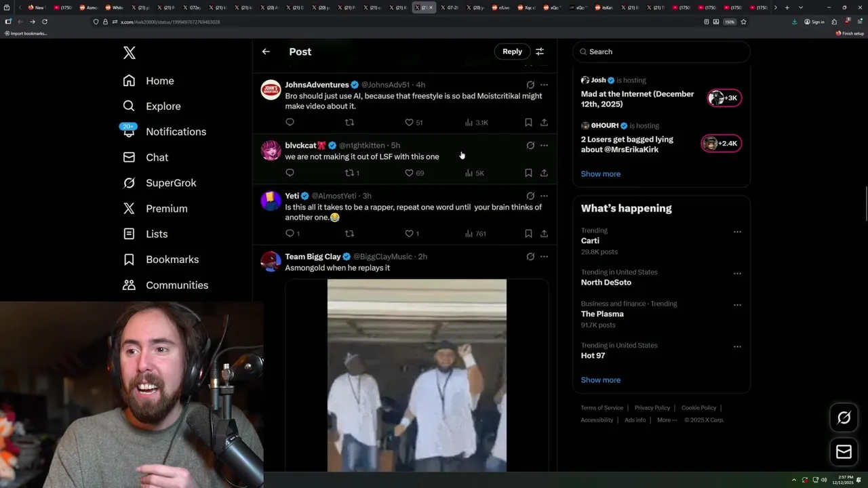This screenshot has height=488, width=868.
Task: Open floating messages envelope button
Action: click(844, 452)
